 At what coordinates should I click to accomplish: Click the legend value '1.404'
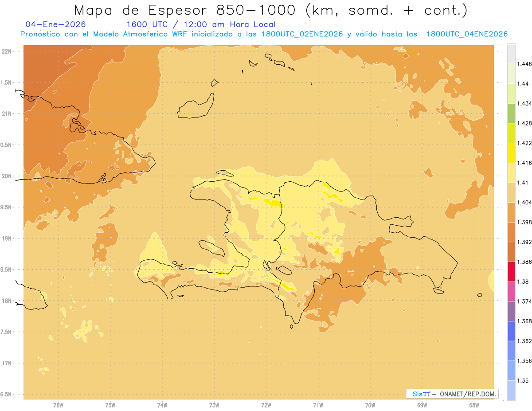tap(524, 202)
